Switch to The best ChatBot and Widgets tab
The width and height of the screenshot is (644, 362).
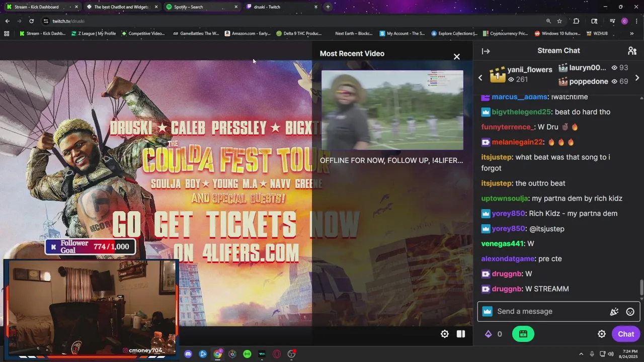coord(122,7)
